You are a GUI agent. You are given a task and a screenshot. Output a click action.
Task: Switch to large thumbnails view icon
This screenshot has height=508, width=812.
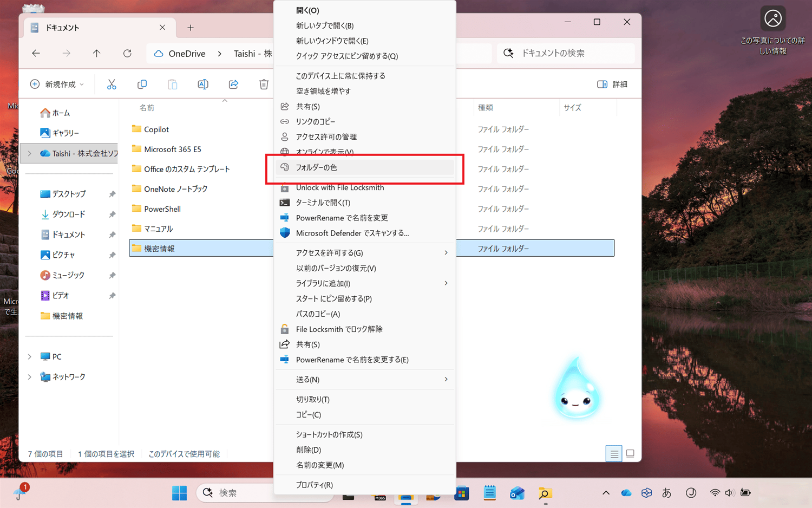pos(630,453)
